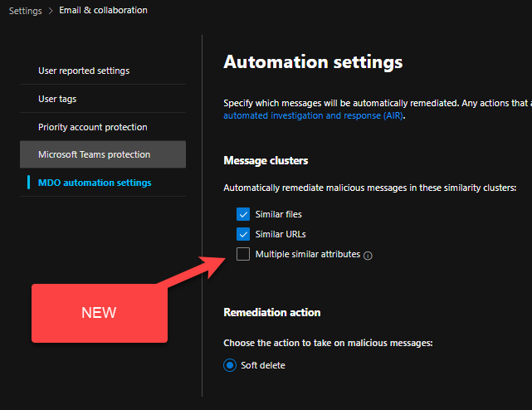
Task: Click the Message clusters heading
Action: click(266, 160)
